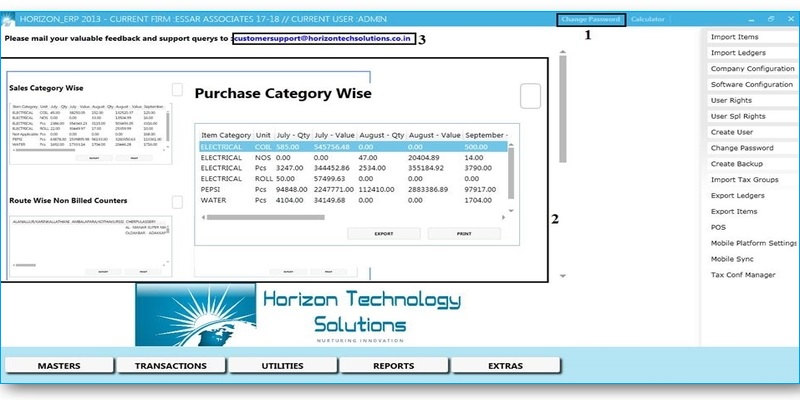The image size is (800, 400).
Task: Click dashboard scroll up arrow
Action: (563, 52)
